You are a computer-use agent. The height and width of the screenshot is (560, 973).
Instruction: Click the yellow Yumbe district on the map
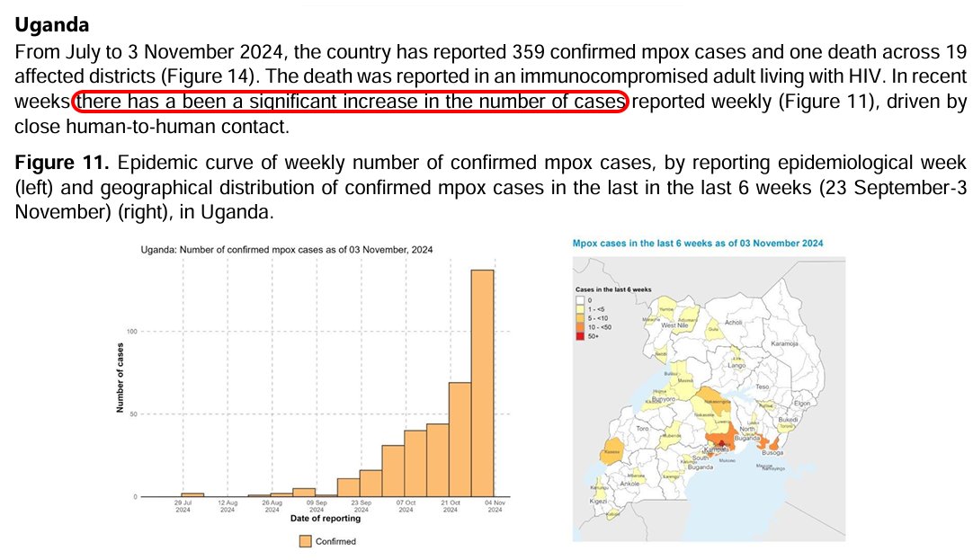666,307
